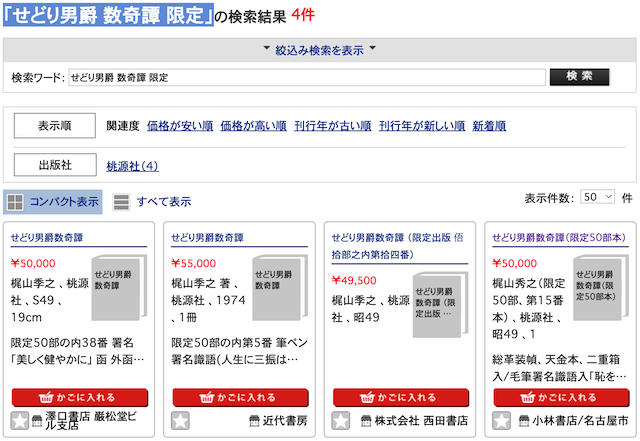Screen dimensions: 640x441
Task: Click the 出版社 label box
Action: click(x=55, y=165)
